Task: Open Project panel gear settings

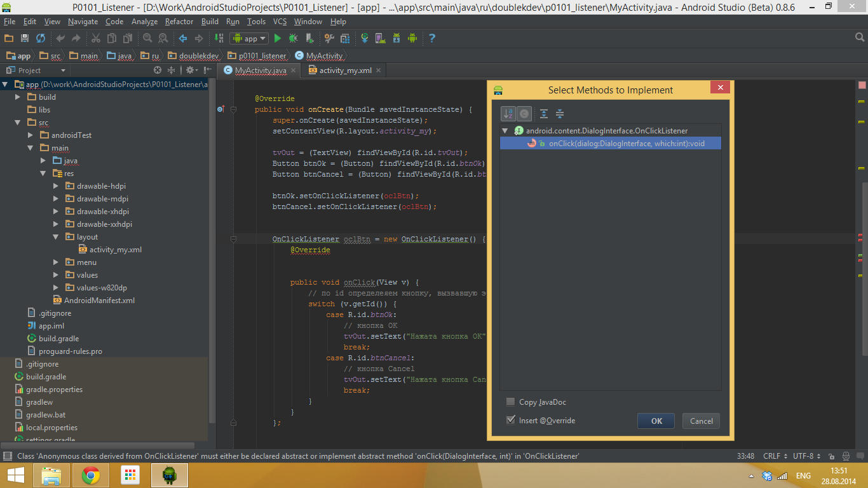Action: tap(191, 71)
